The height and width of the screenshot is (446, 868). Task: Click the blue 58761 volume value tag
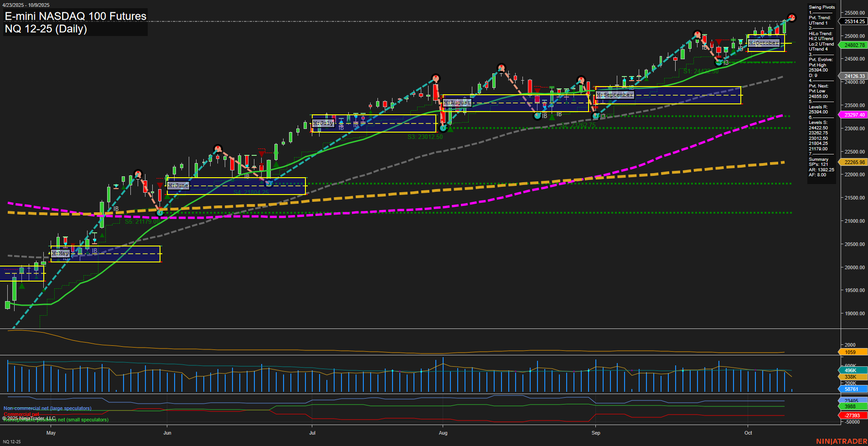[x=851, y=390]
